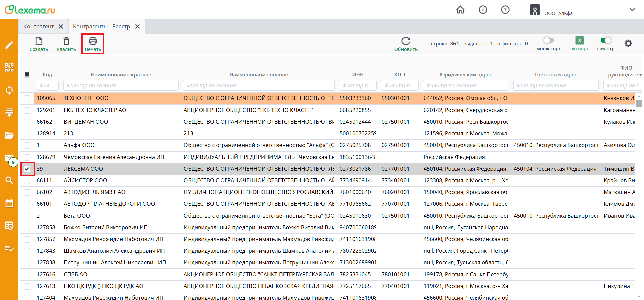Close the Контрагенты - Реестр tab
The width and height of the screenshot is (644, 300).
pyautogui.click(x=137, y=26)
